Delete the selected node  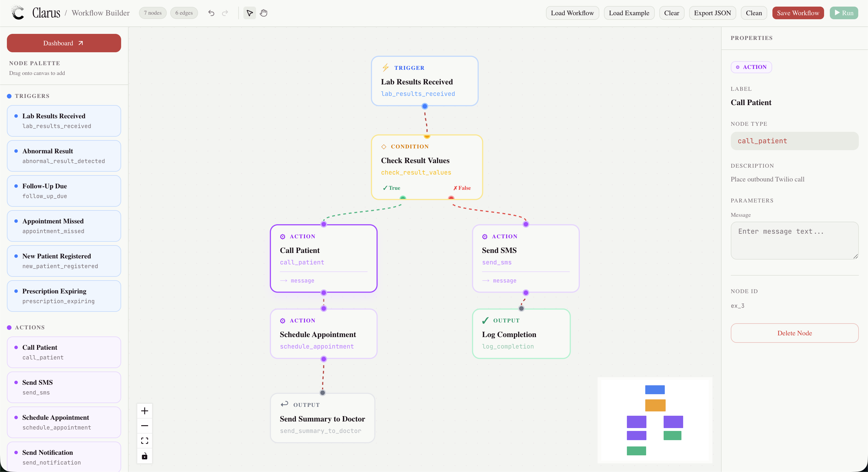(794, 333)
